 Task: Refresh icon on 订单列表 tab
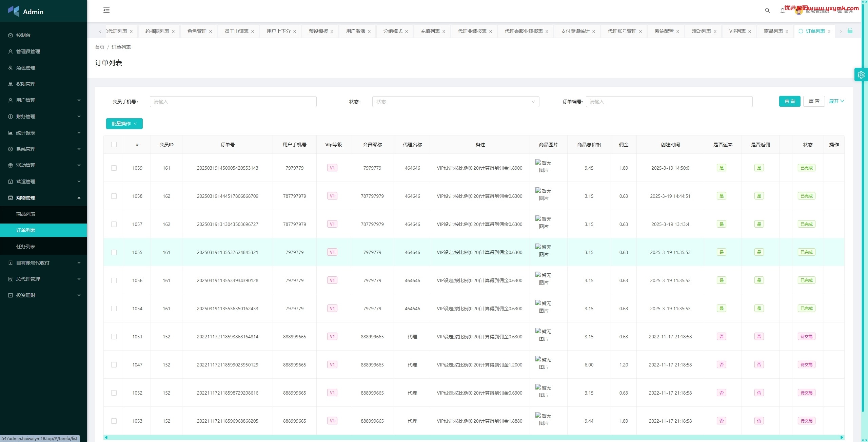pos(801,31)
